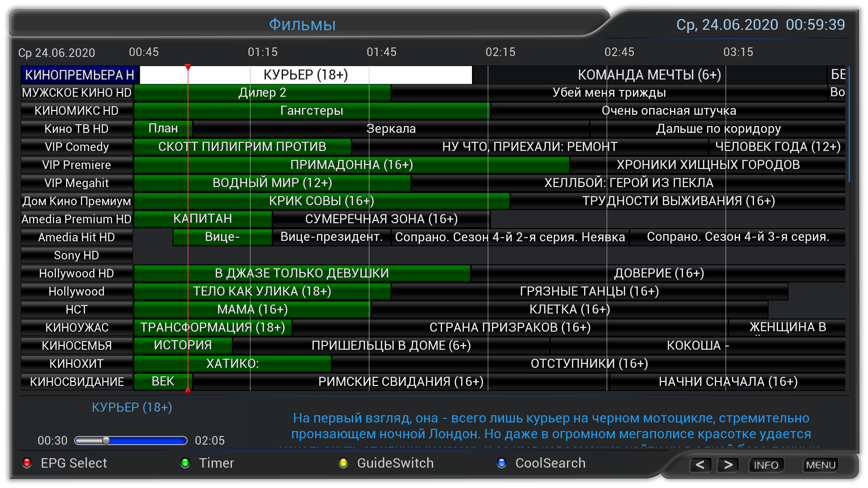Select the Sony HD channel
Screen dimensions: 868x488
tap(77, 255)
